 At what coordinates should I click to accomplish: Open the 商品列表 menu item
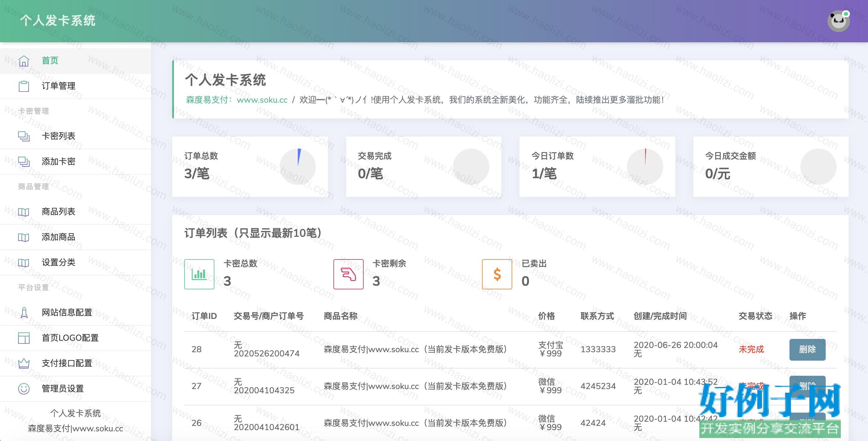[76, 212]
